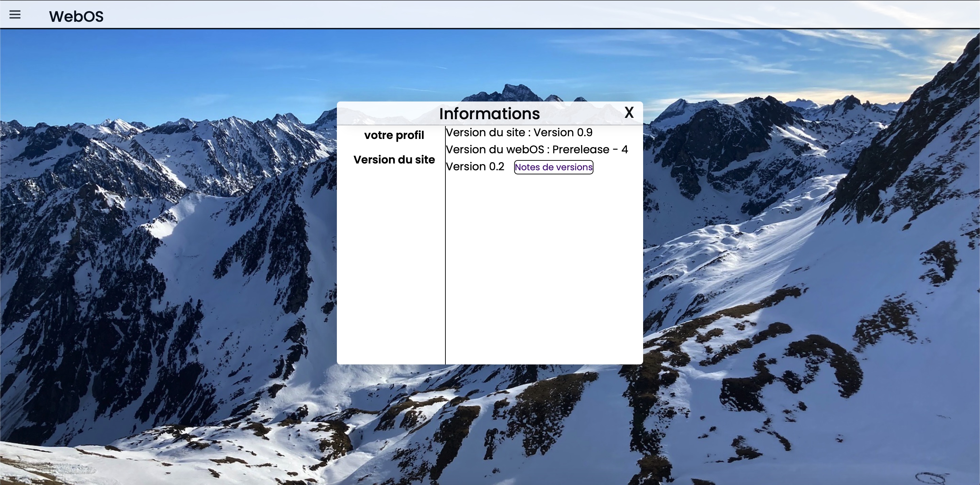Click empty white content area below Version 0.2
This screenshot has height=485, width=980.
click(x=544, y=266)
